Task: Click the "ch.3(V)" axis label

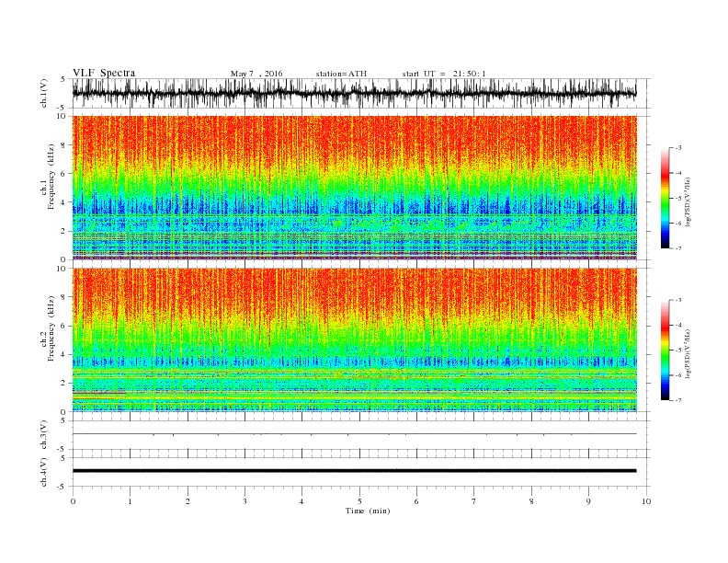Action: (44, 434)
